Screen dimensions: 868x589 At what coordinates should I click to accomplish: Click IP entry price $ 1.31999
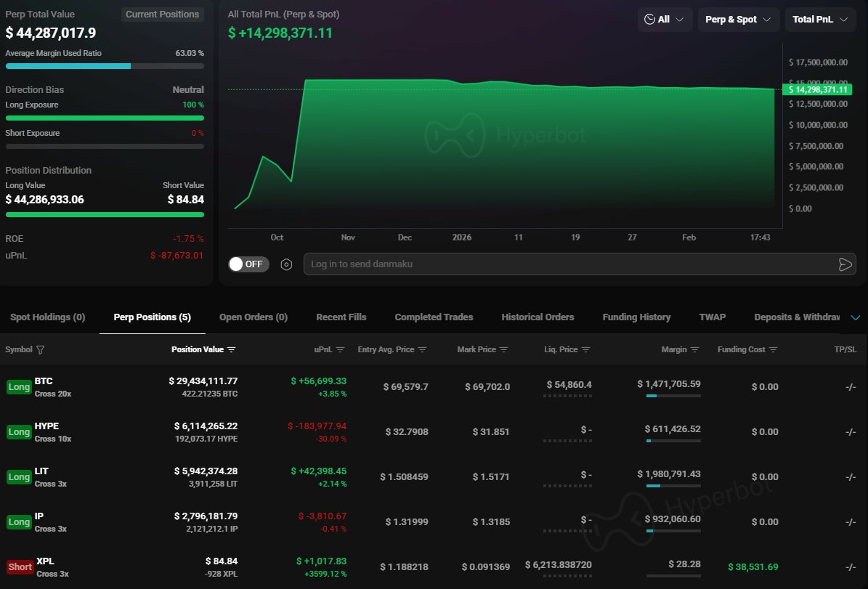pyautogui.click(x=407, y=522)
